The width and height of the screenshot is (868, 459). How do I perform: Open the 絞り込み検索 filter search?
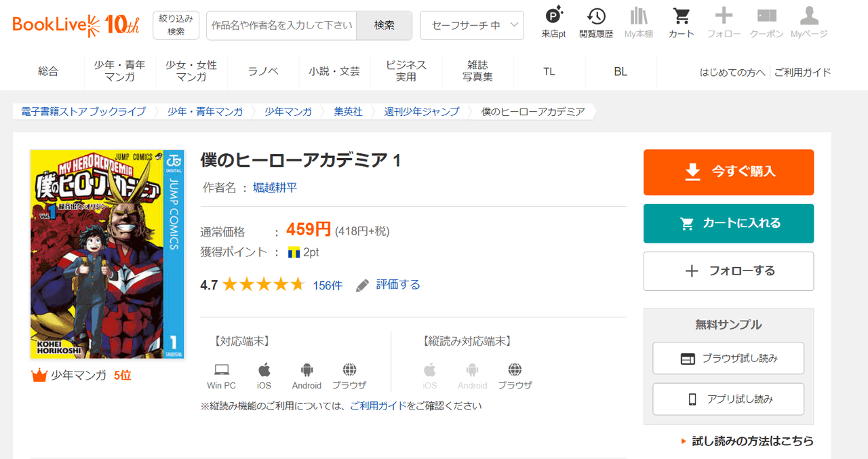[176, 25]
